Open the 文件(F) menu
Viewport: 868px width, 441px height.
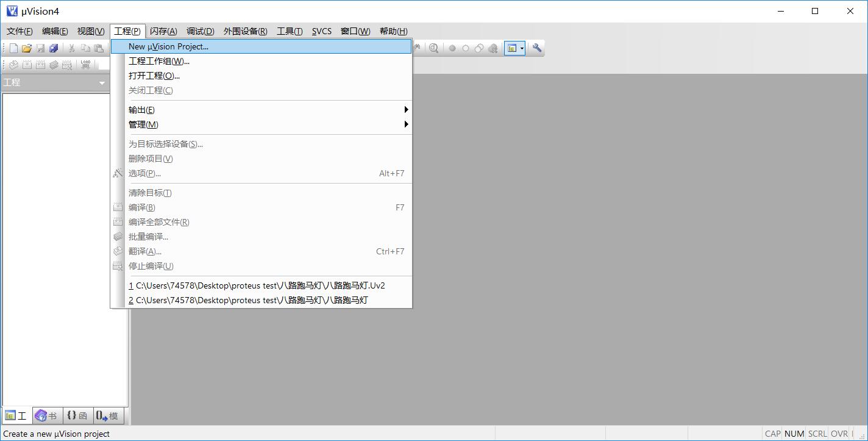click(x=20, y=31)
